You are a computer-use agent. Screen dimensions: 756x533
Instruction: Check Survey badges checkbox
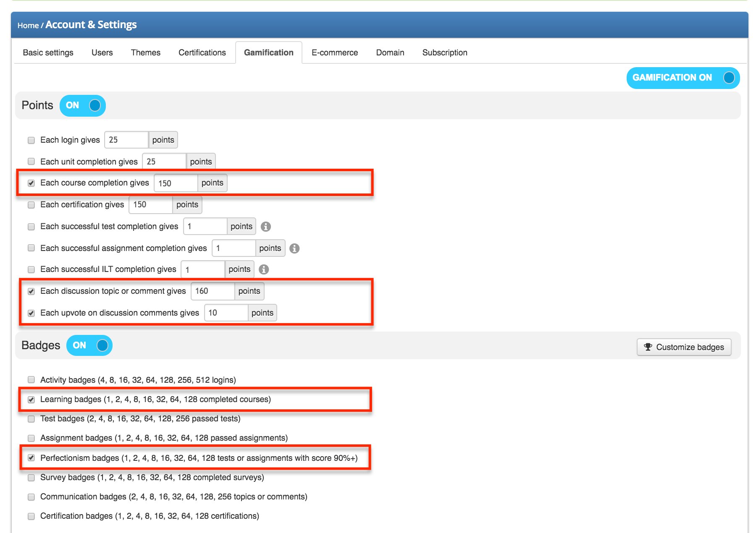tap(31, 478)
